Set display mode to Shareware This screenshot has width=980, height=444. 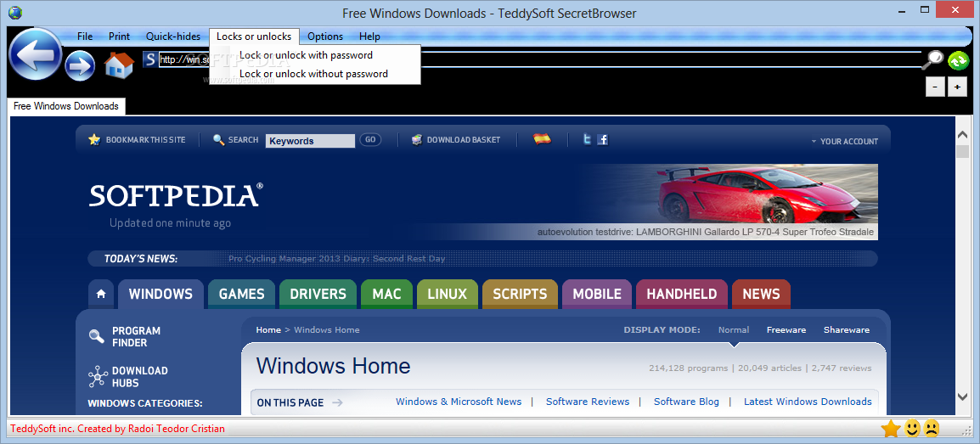pos(847,329)
